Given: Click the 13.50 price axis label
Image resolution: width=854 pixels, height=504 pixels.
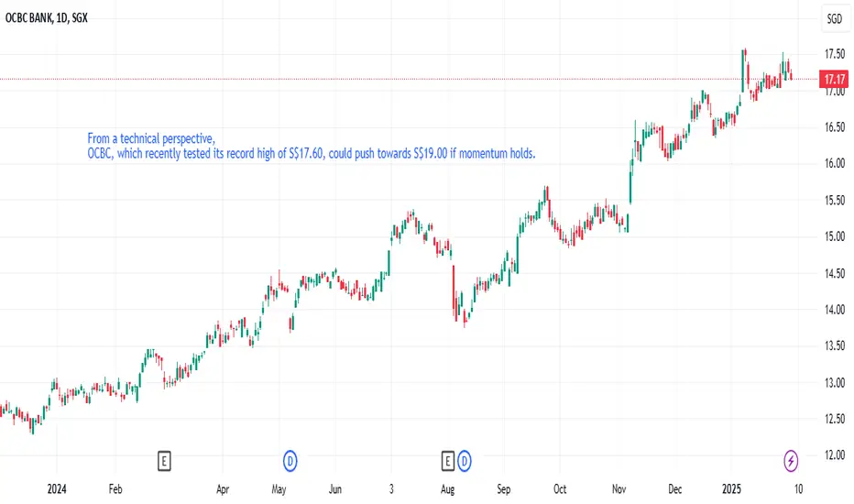Looking at the screenshot, I should [x=835, y=346].
